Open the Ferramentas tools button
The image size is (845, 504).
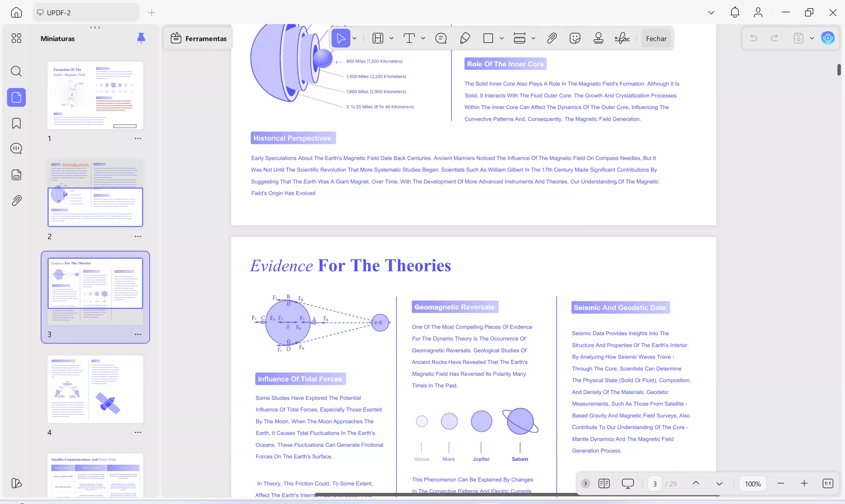pyautogui.click(x=198, y=38)
